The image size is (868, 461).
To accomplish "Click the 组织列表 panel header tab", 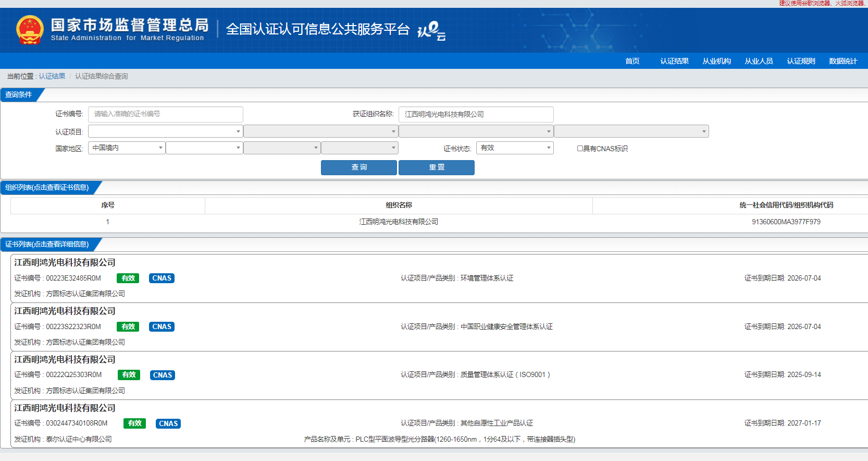I will pos(47,188).
